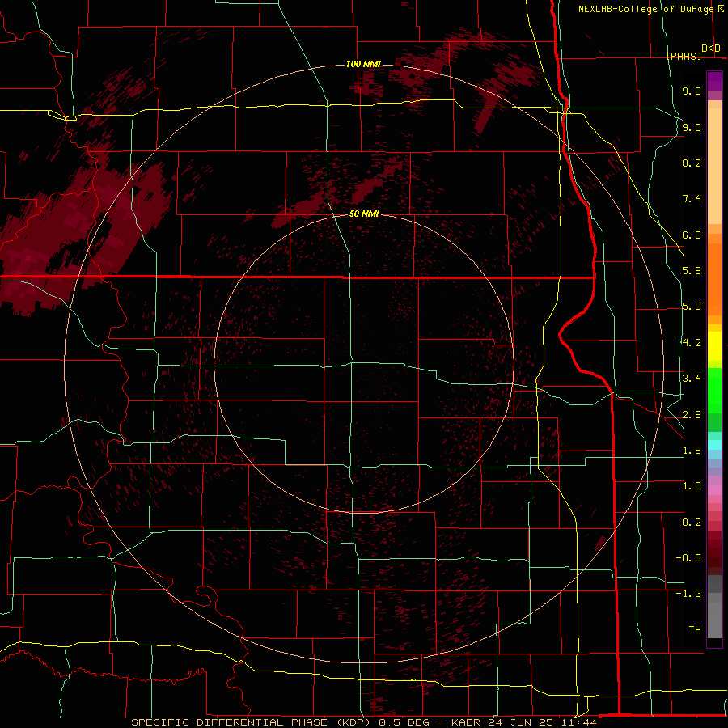Click the yellow band of the color bar

point(714,346)
